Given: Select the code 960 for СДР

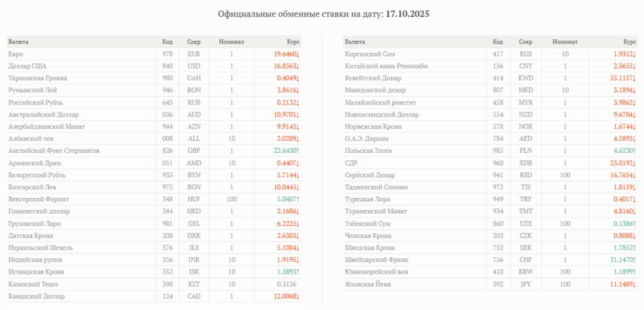Looking at the screenshot, I should point(497,163).
